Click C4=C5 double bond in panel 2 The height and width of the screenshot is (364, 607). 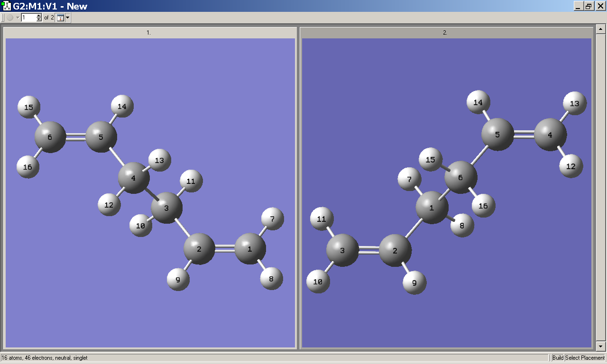click(x=524, y=135)
